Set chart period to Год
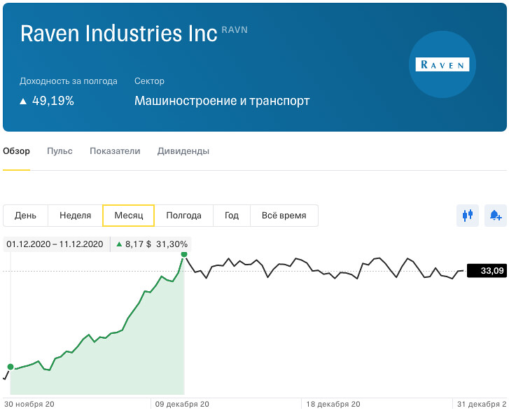Screen dimensions: 509x420 pos(232,216)
